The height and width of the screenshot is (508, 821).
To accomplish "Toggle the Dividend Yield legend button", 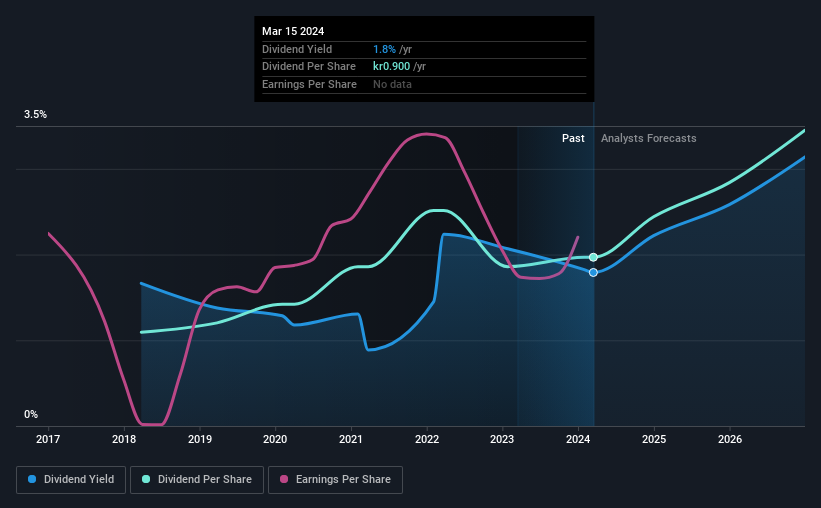I will point(71,480).
